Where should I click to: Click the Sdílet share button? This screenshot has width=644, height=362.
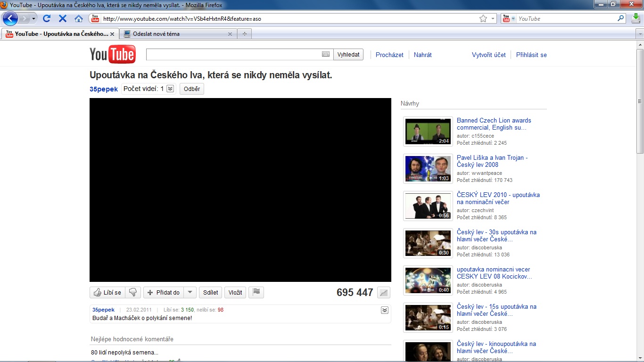[210, 292]
